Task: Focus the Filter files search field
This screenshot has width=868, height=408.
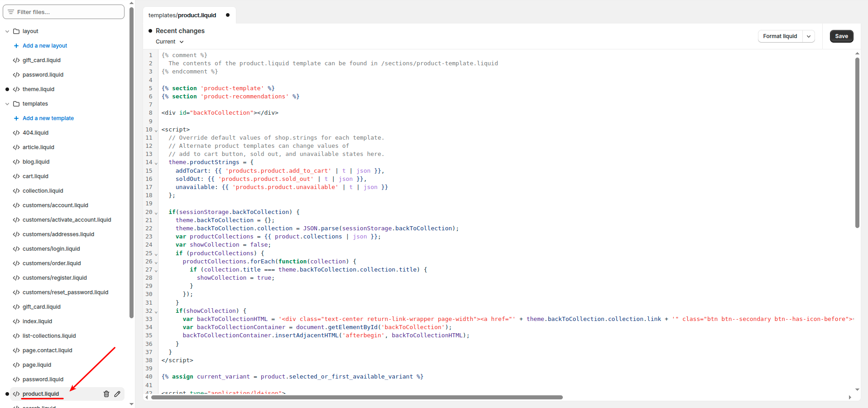Action: click(x=63, y=12)
